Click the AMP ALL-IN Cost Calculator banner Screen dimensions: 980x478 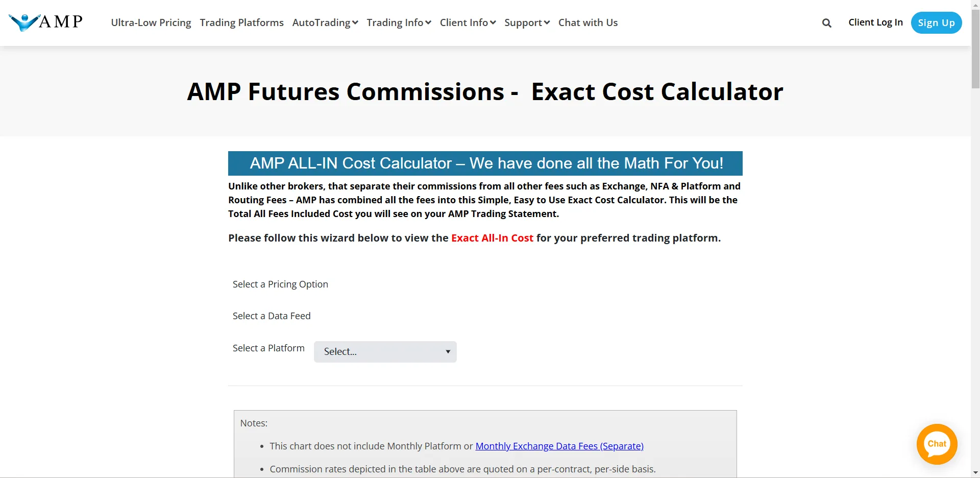485,163
